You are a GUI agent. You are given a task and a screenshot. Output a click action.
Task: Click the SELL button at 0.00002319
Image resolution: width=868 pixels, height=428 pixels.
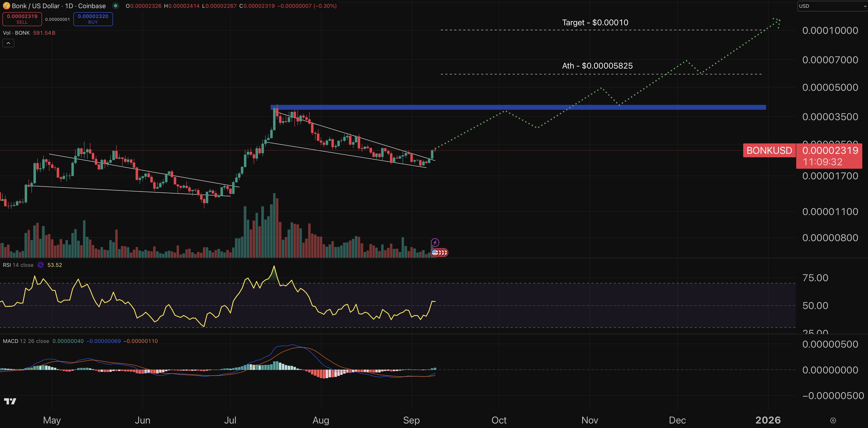[x=22, y=19]
